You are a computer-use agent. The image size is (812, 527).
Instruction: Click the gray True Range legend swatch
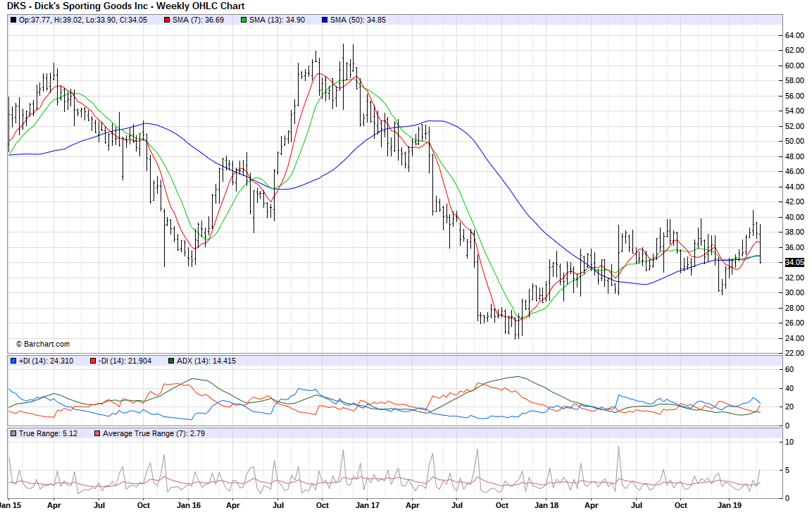[13, 434]
